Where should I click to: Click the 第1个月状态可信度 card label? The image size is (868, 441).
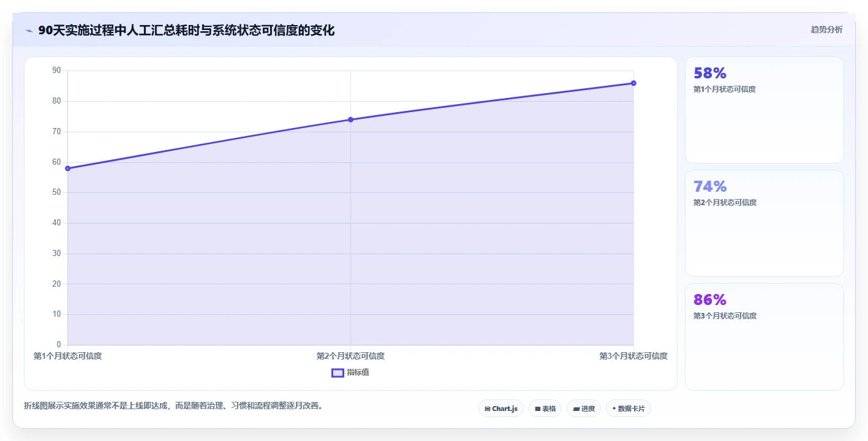click(725, 89)
